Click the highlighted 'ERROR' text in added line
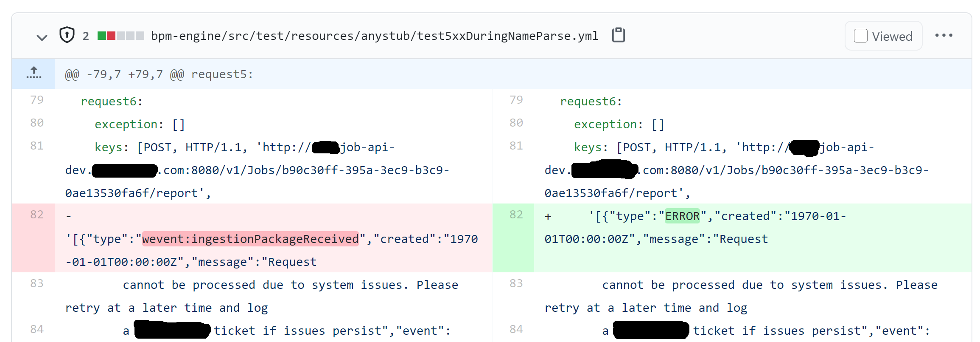 682,216
